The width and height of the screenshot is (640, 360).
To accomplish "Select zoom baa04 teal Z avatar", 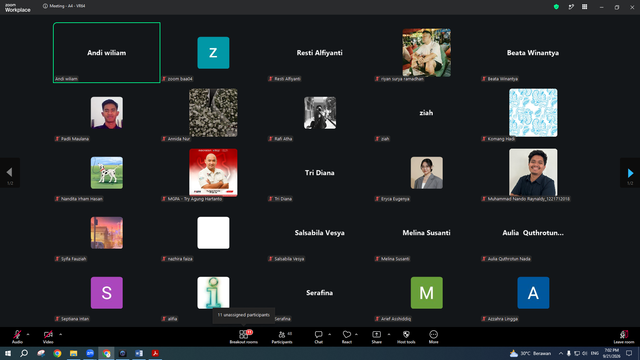I will 213,53.
